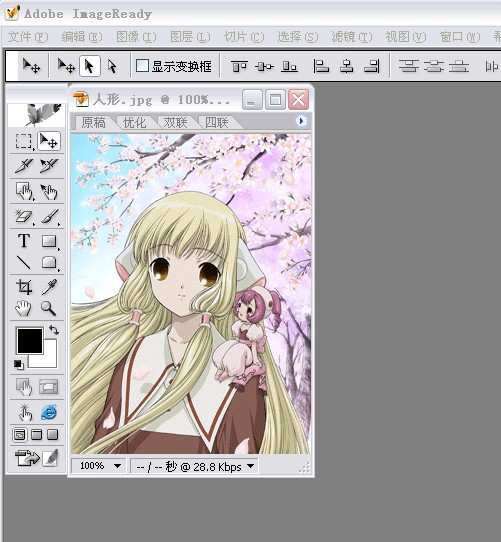Select the Line tool
Screen dimensions: 501x542
(x=24, y=262)
